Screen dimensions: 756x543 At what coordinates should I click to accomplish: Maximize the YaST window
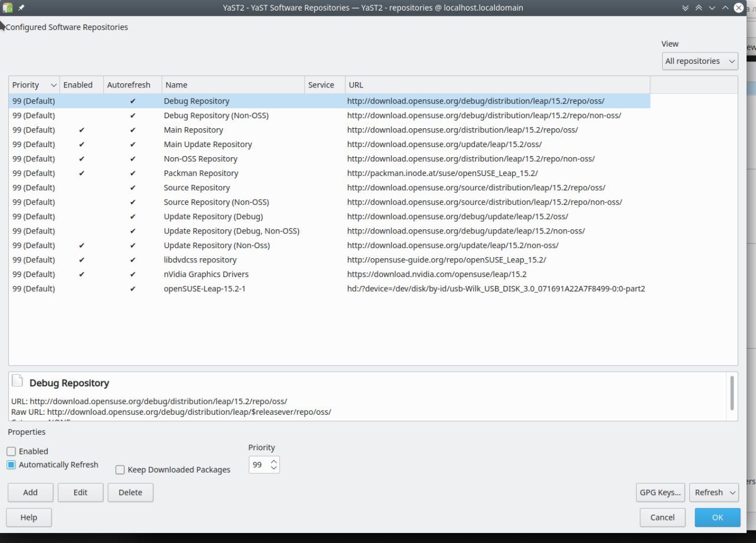tap(725, 8)
